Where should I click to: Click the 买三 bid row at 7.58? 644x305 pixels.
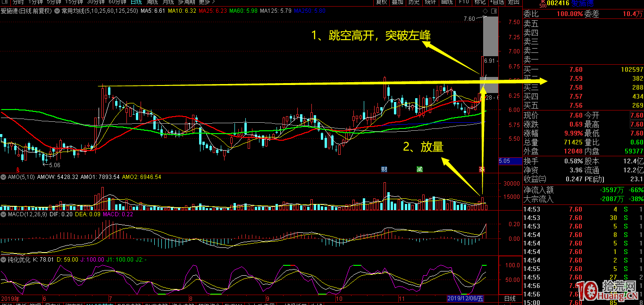pyautogui.click(x=583, y=87)
